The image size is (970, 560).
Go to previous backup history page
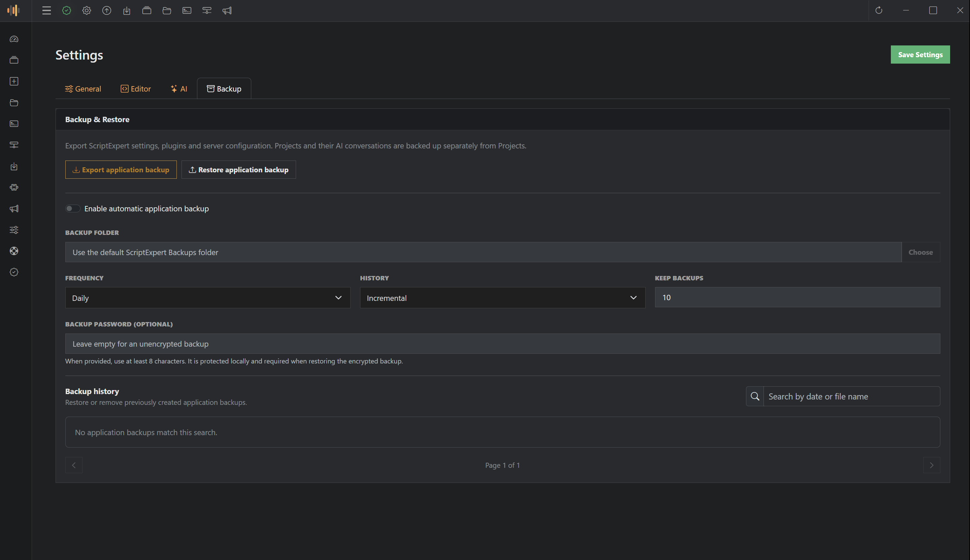point(74,465)
